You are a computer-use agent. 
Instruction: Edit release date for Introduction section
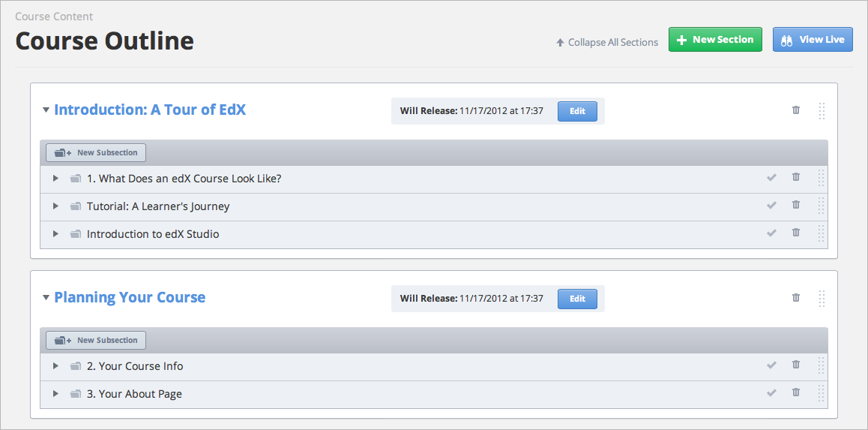[x=577, y=111]
